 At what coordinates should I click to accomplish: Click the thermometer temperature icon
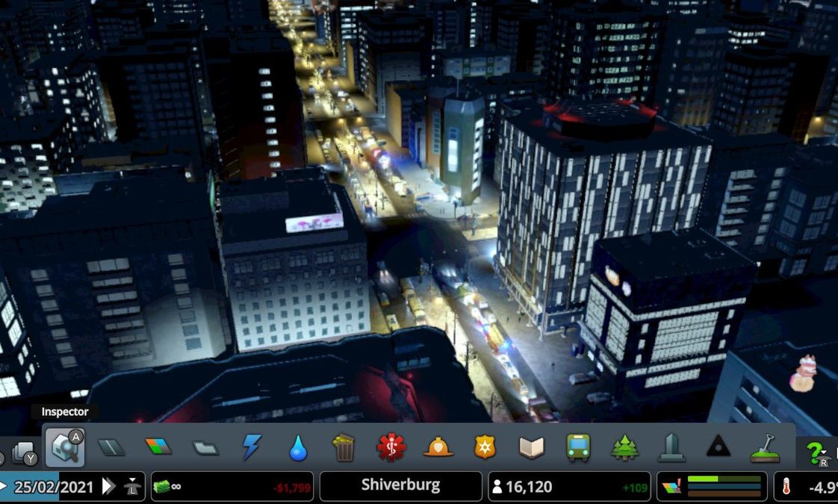click(x=786, y=487)
